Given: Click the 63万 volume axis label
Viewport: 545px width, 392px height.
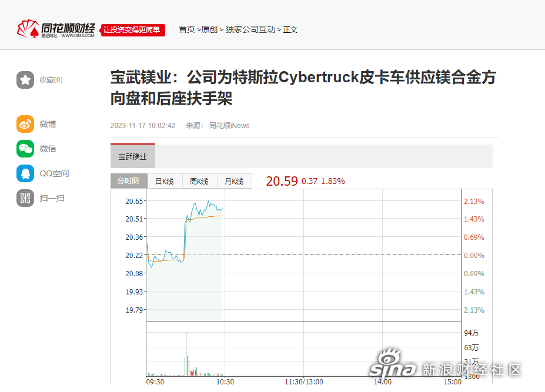Looking at the screenshot, I should click(472, 347).
